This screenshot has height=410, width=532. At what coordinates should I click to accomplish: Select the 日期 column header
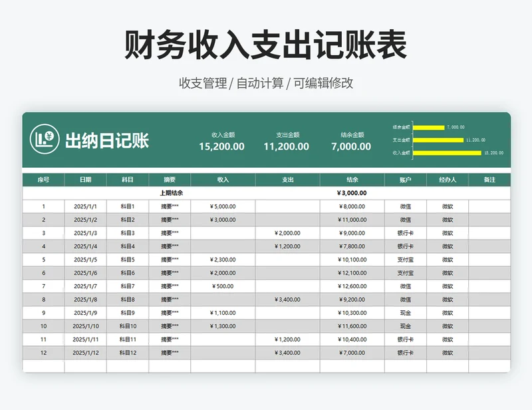[86, 180]
